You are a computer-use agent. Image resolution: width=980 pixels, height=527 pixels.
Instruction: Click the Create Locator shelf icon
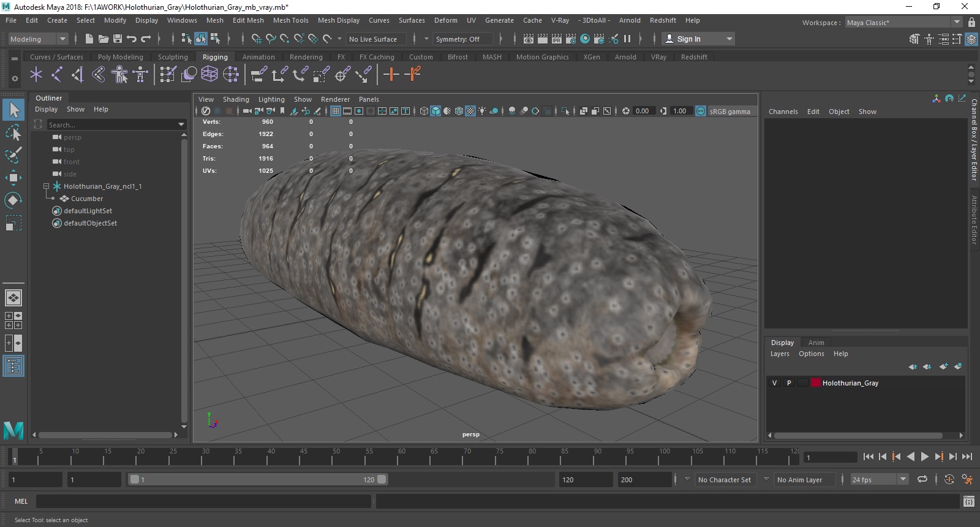[x=36, y=75]
